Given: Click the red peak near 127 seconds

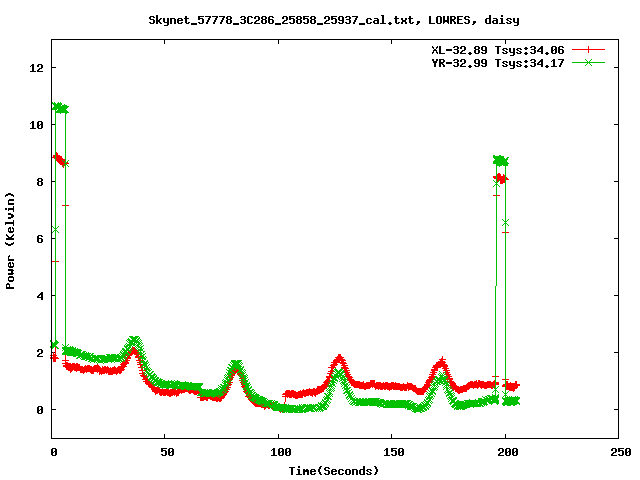Looking at the screenshot, I should 339,359.
